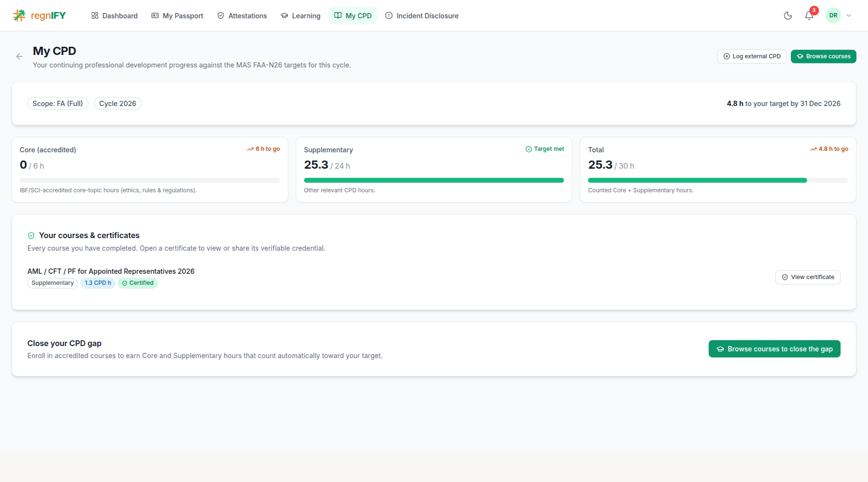Toggle dark mode moon icon
The image size is (868, 482).
click(788, 15)
